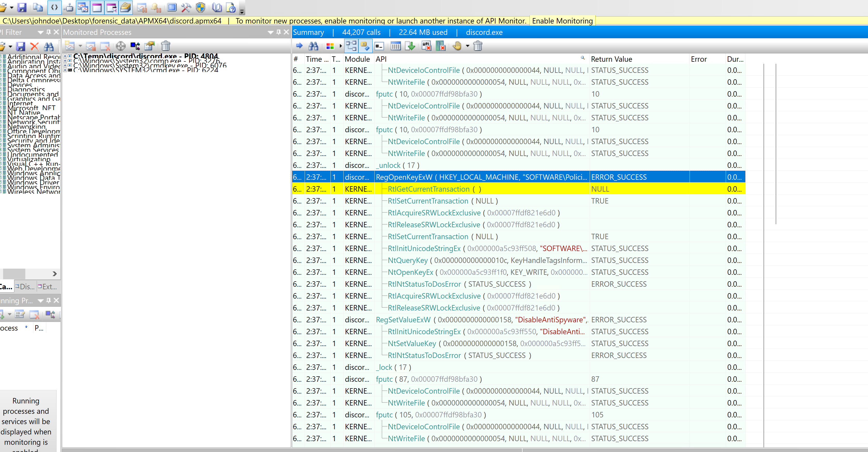Toggle the yellow stacked-bricks pane icon

126,7
